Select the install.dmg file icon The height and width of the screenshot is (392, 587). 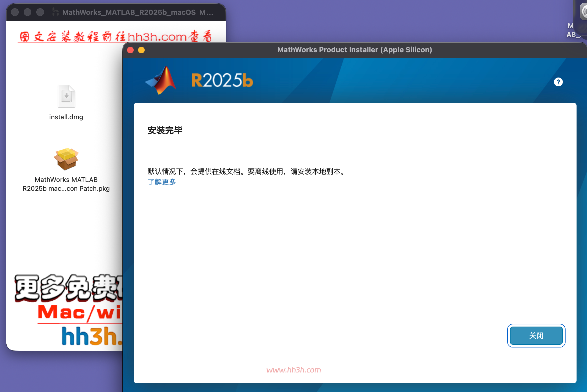pyautogui.click(x=66, y=96)
